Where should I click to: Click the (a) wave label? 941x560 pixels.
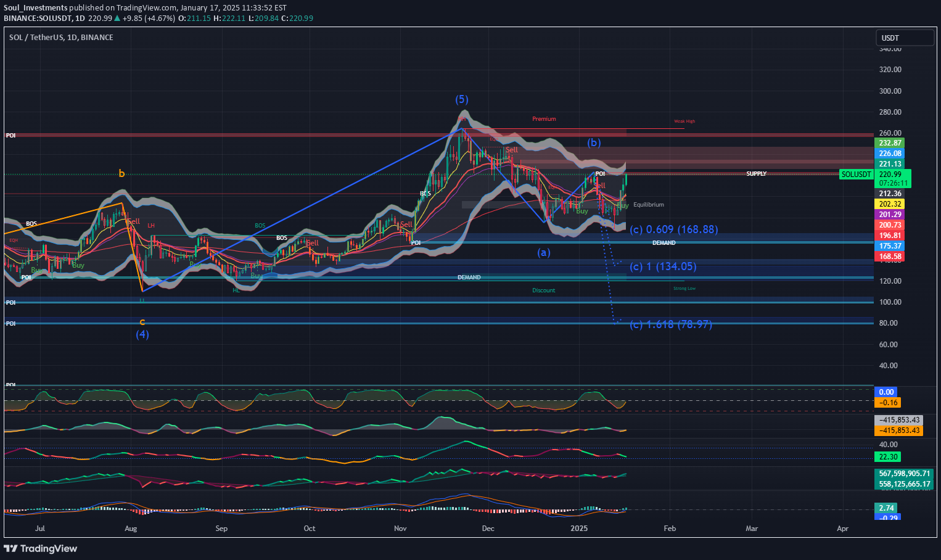543,252
